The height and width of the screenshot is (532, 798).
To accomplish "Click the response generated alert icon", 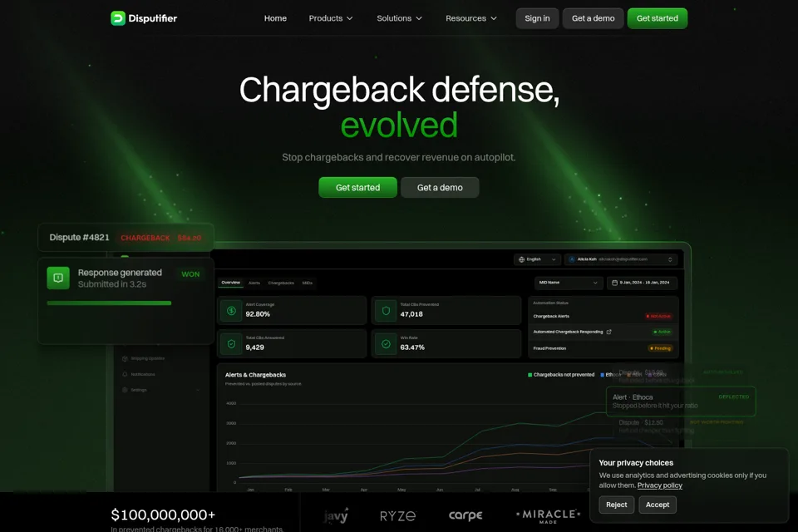I will (x=58, y=278).
